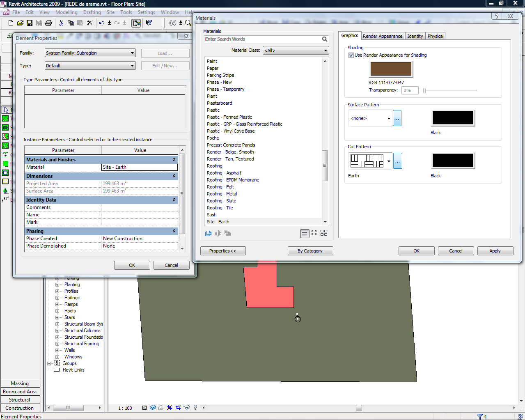Uncheck Use Render Appearance for Shading

tap(351, 55)
